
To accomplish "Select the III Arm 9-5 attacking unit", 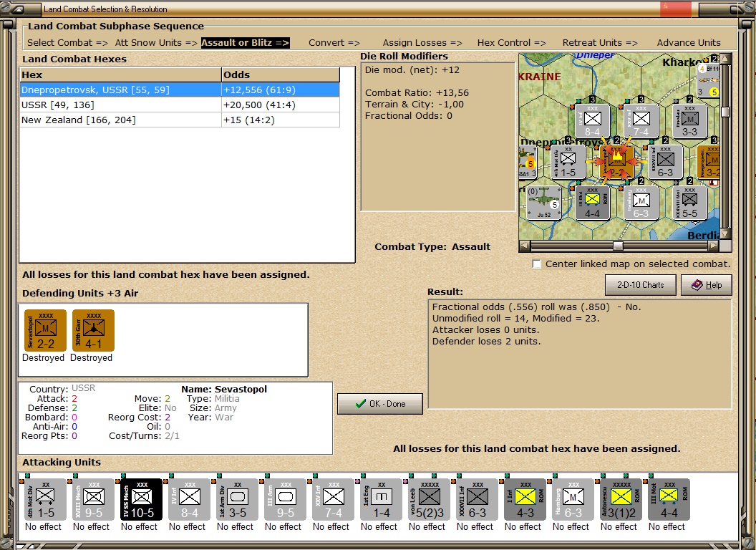I will [x=285, y=499].
